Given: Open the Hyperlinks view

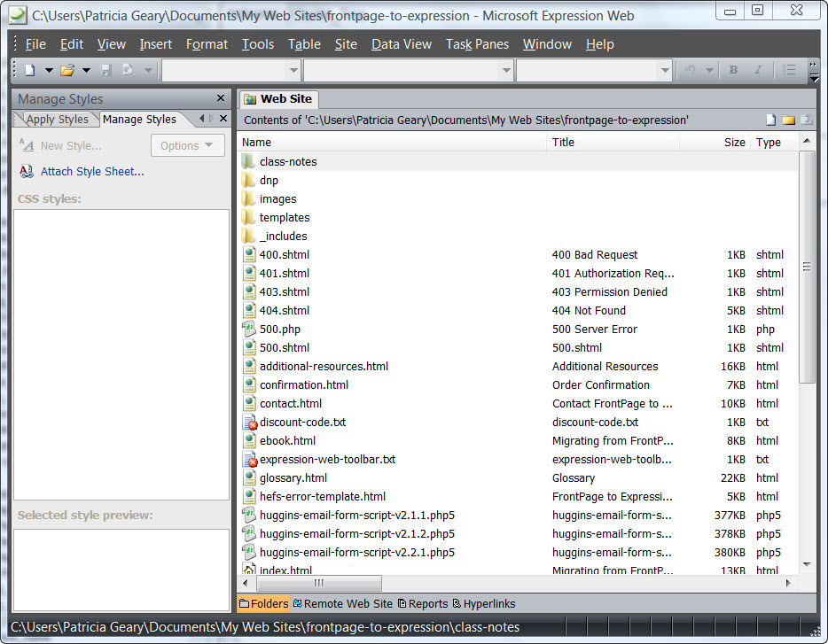Looking at the screenshot, I should pyautogui.click(x=483, y=604).
